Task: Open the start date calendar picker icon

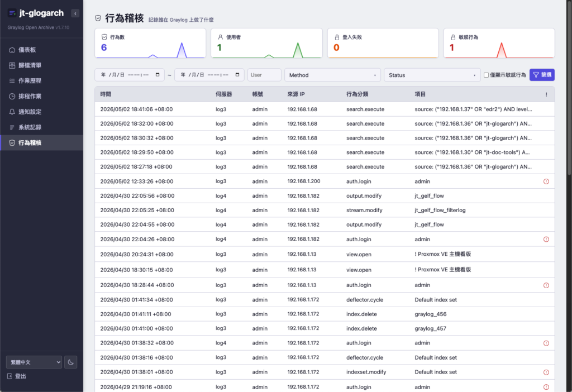Action: (x=158, y=75)
